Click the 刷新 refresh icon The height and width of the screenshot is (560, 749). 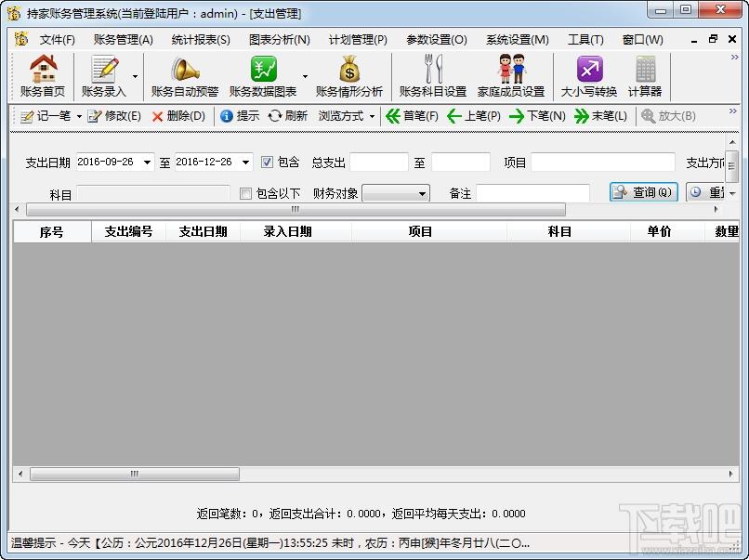click(x=274, y=116)
